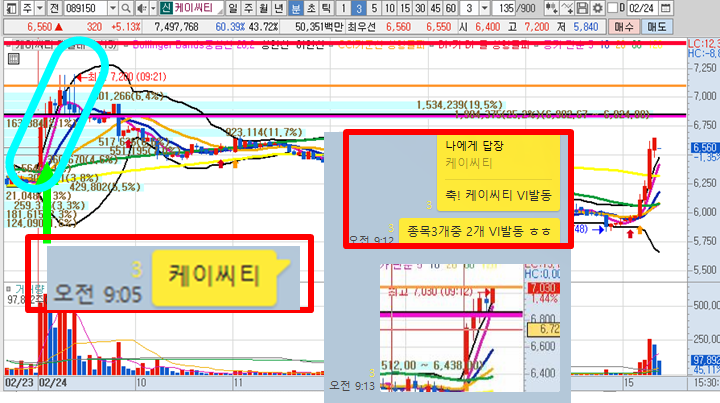Click the add candlestick chart icon
720x403 pixels.
pos(551,8)
